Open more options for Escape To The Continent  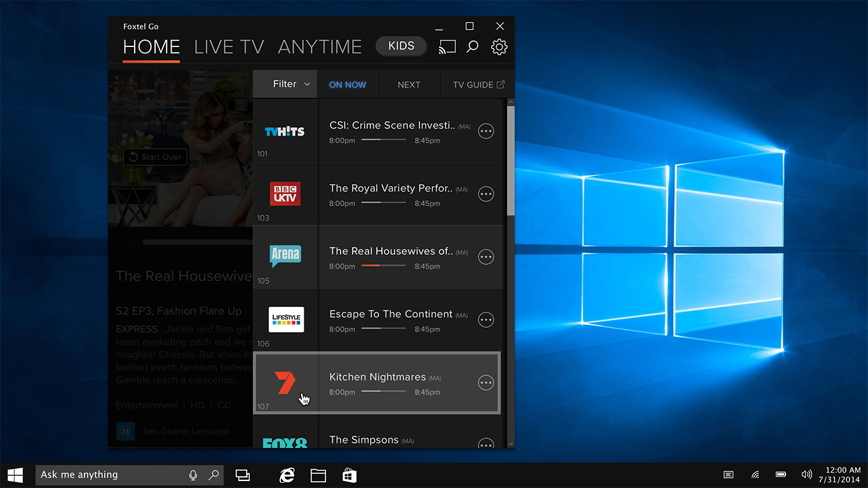tap(486, 320)
